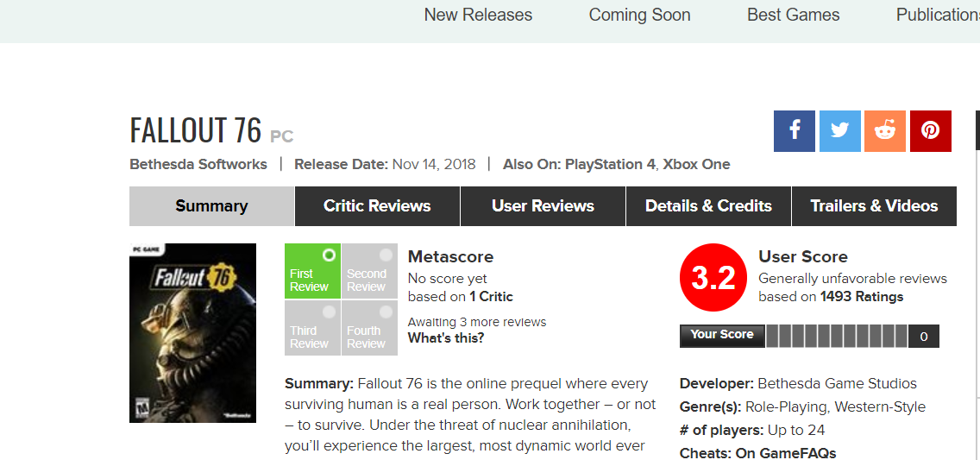Share the page on Twitter

click(x=839, y=131)
